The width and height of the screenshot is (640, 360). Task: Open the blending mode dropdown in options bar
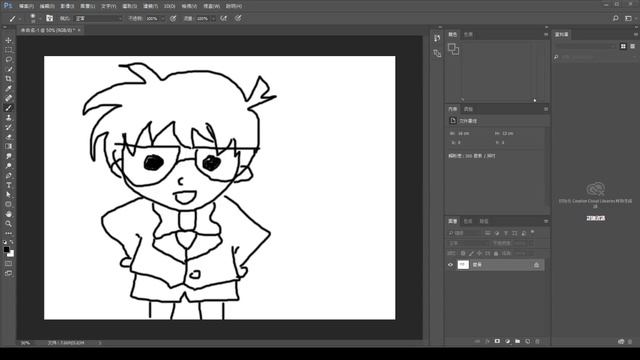99,19
